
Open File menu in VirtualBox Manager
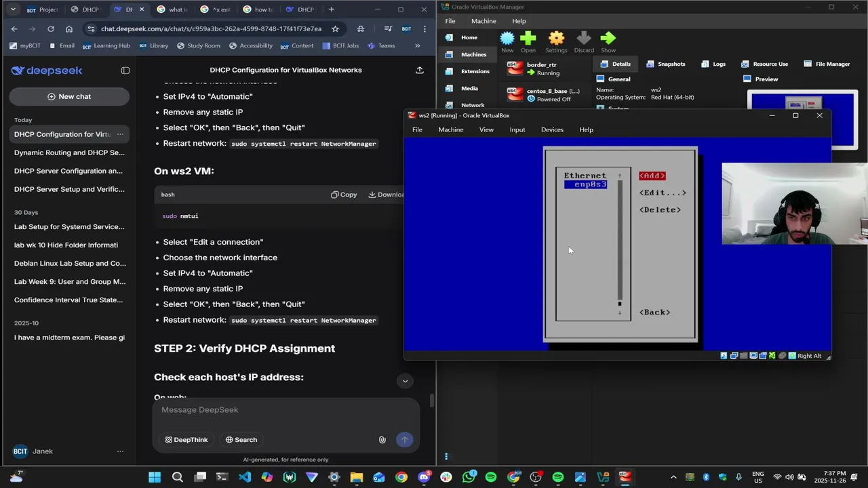click(450, 21)
